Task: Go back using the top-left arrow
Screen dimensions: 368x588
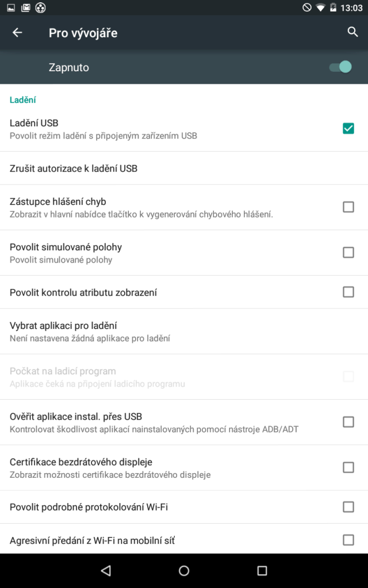Action: pyautogui.click(x=17, y=33)
